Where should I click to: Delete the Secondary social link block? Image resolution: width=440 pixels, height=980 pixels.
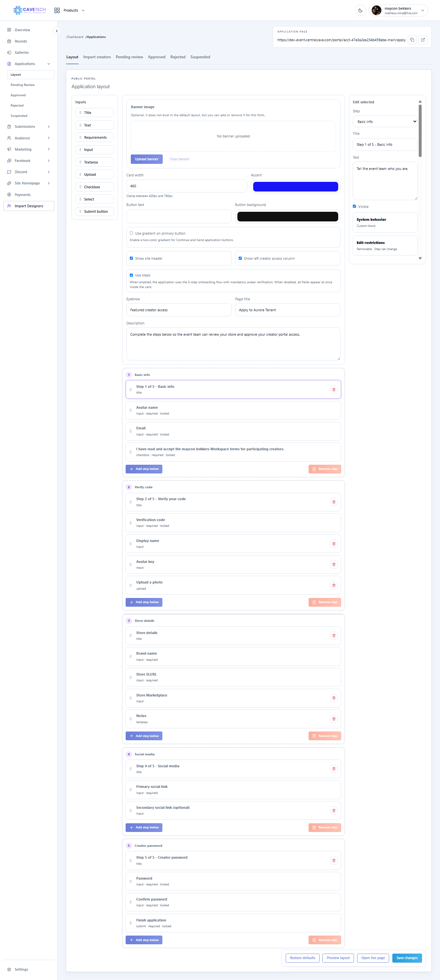334,810
